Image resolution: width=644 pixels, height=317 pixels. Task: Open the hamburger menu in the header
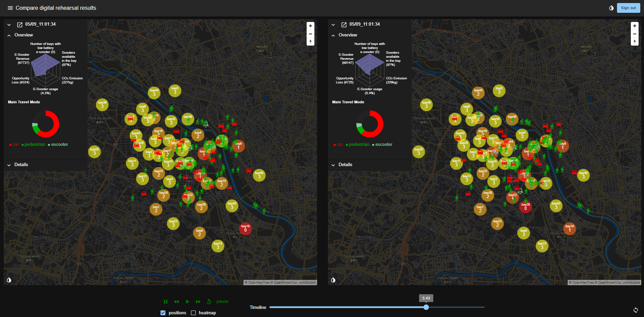coord(10,8)
